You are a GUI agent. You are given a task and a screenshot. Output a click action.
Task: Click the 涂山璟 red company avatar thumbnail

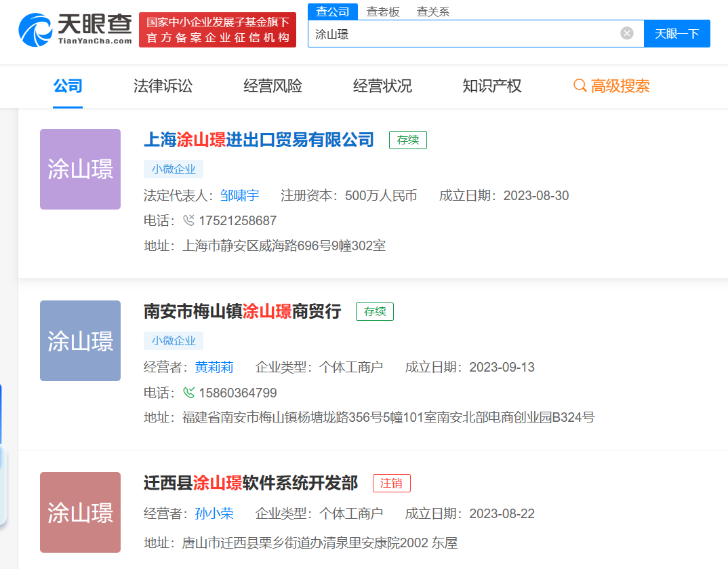[x=80, y=512]
